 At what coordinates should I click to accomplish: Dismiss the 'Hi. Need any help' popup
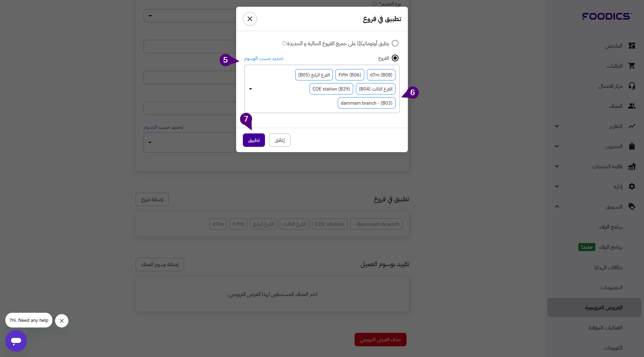[62, 321]
